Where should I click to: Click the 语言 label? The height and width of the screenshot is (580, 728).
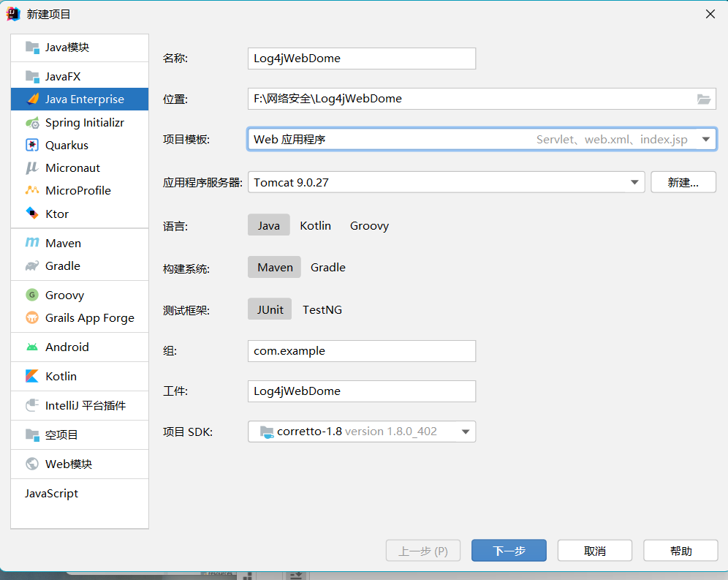pos(175,226)
